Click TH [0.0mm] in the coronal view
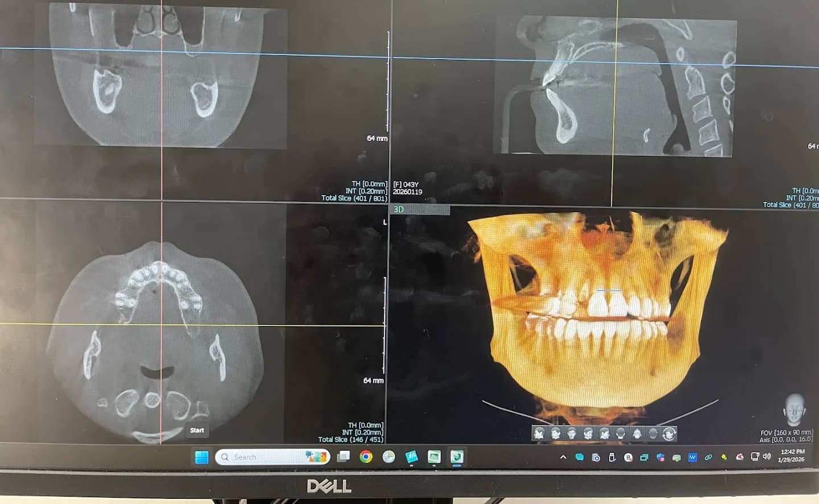Viewport: 819px width, 504px height. (x=369, y=184)
